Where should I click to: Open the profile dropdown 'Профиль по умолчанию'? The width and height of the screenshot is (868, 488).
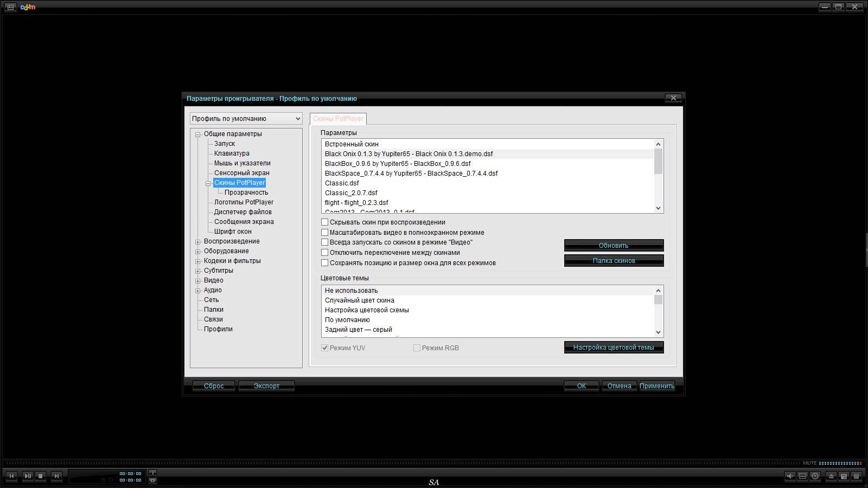[246, 118]
